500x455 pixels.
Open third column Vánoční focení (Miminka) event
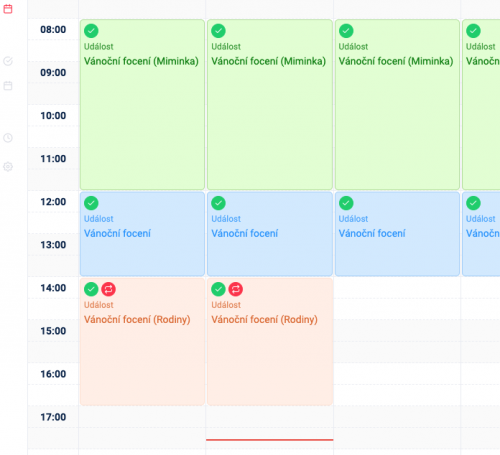(x=397, y=105)
